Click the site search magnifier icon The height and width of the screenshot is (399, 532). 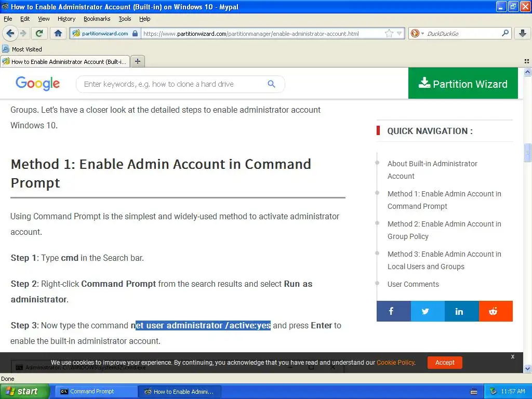[x=271, y=84]
